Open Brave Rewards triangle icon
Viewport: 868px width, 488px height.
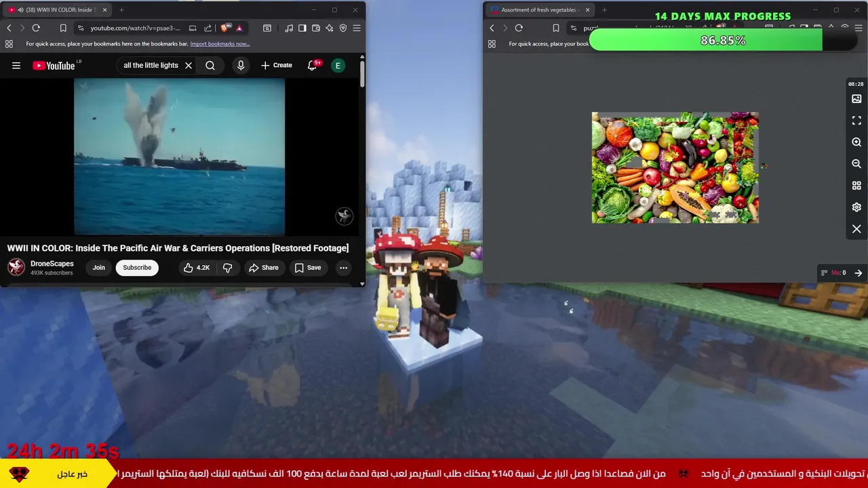(x=239, y=28)
